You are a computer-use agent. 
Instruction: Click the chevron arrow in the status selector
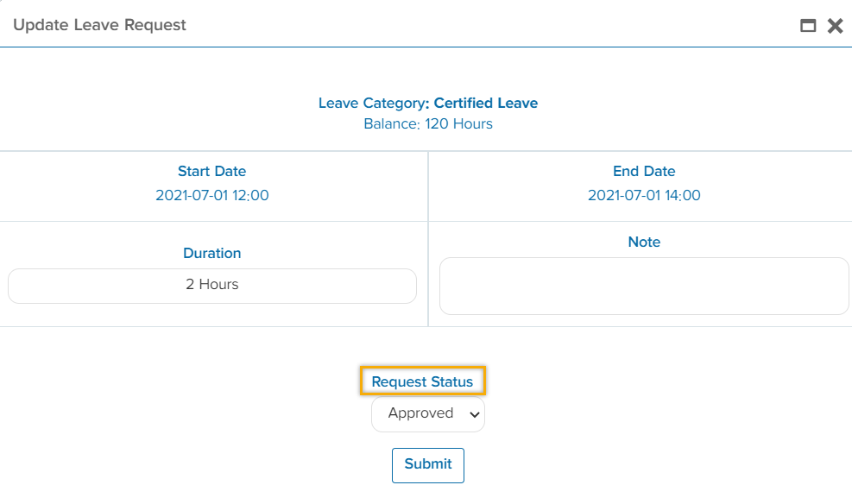point(474,415)
